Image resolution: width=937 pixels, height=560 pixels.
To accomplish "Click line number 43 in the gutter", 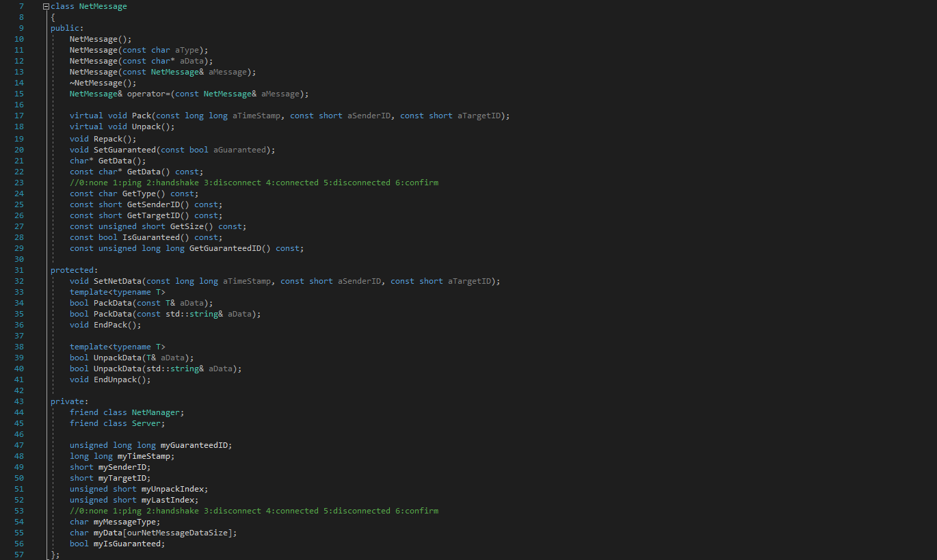I will coord(18,401).
